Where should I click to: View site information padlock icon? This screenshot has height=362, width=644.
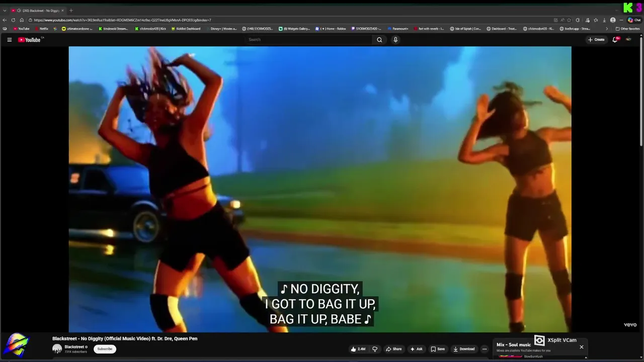point(30,20)
